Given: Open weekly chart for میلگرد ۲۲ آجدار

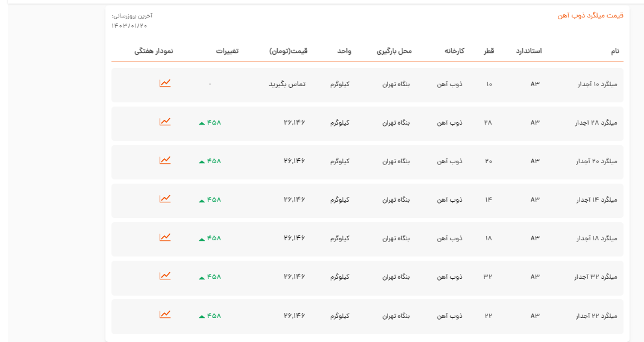Looking at the screenshot, I should [x=165, y=314].
